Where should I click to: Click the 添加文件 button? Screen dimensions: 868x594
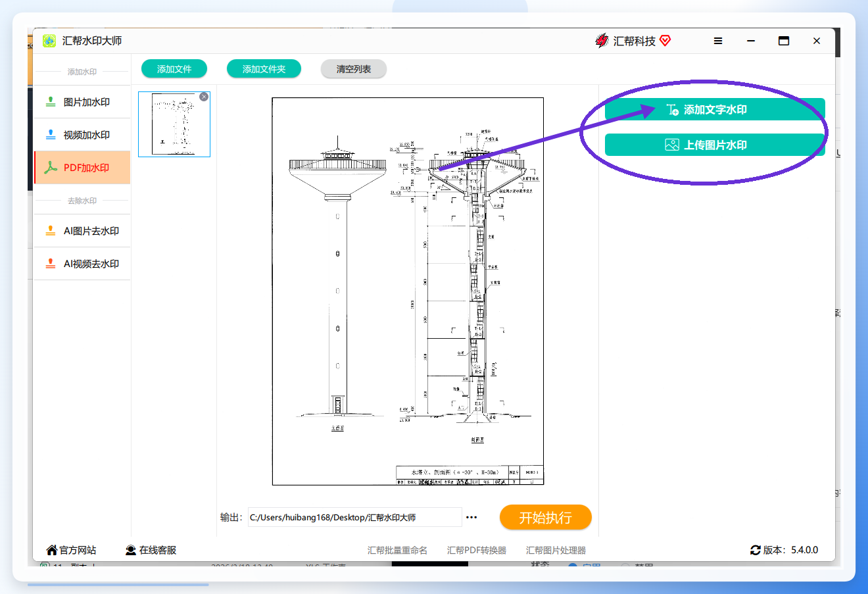pyautogui.click(x=174, y=69)
